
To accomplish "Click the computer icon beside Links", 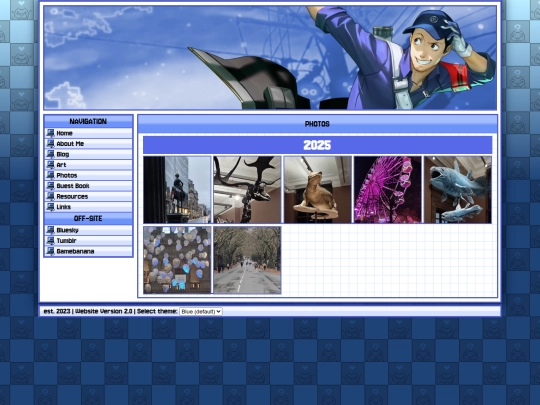I will (50, 207).
